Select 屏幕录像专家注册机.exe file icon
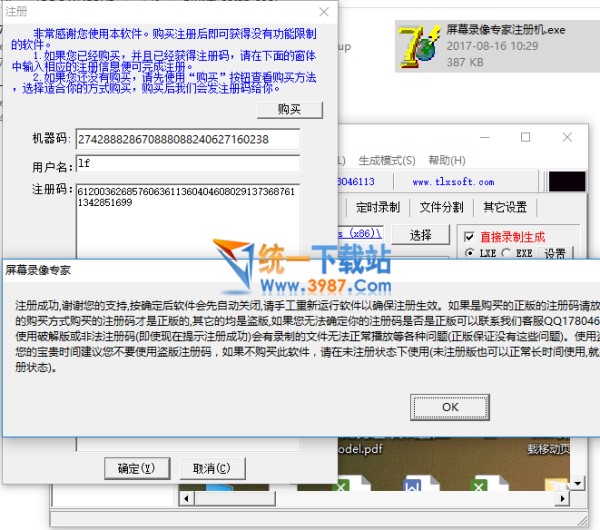600x530 pixels. point(418,47)
